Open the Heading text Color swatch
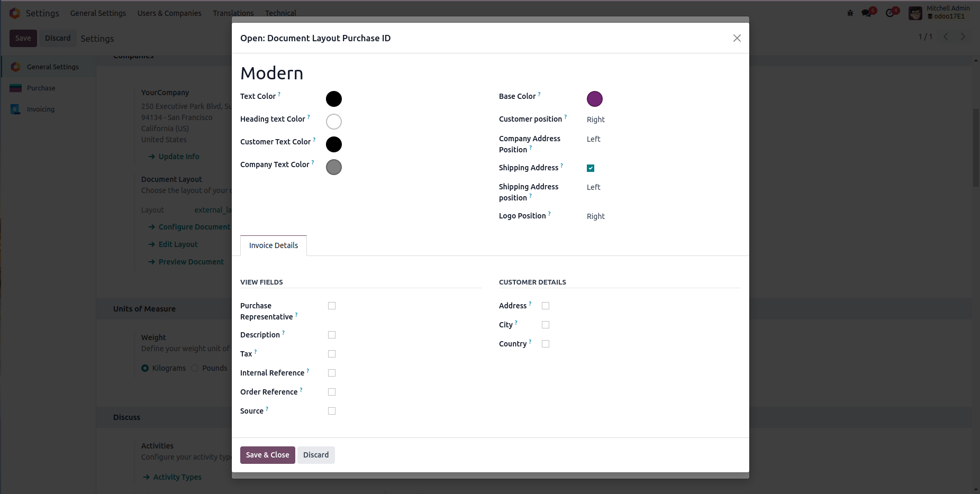 [334, 122]
